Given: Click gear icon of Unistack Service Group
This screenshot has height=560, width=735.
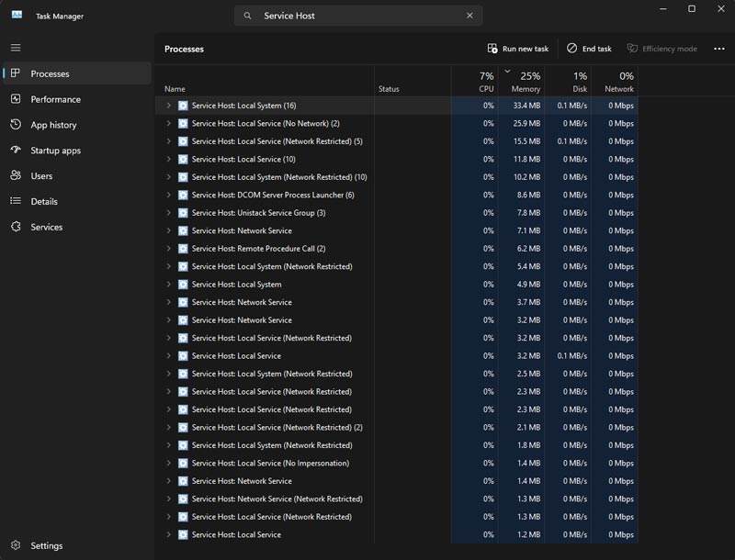Looking at the screenshot, I should coord(183,213).
